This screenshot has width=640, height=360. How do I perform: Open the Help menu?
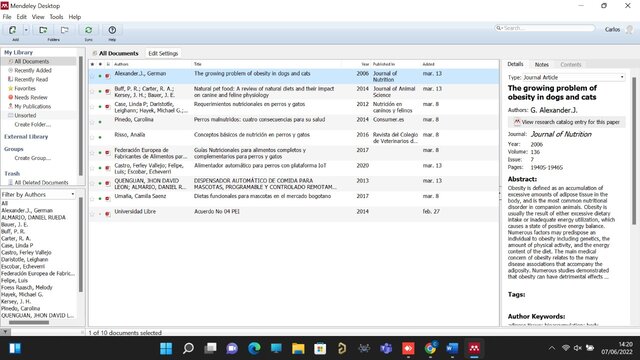tap(75, 17)
